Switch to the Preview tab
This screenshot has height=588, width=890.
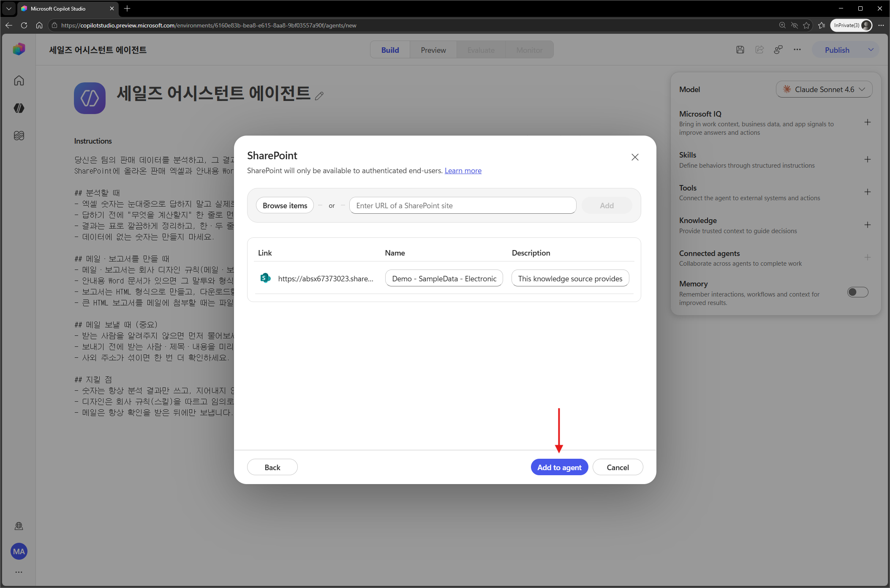pyautogui.click(x=433, y=50)
